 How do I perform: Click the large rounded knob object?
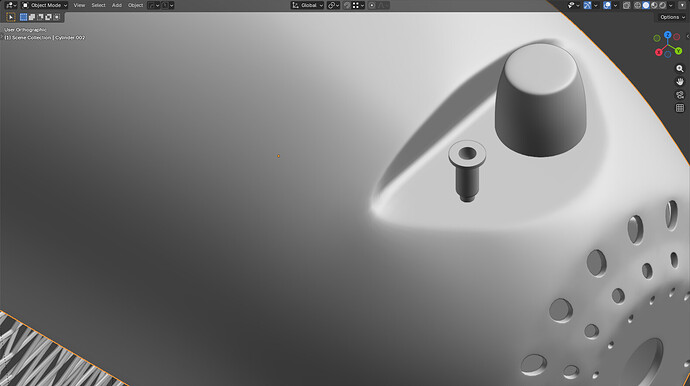[540, 100]
